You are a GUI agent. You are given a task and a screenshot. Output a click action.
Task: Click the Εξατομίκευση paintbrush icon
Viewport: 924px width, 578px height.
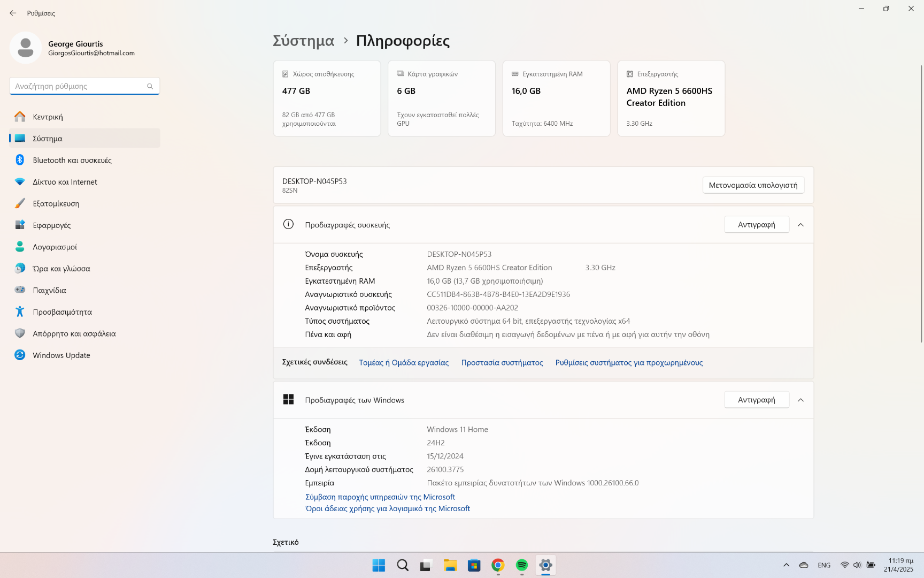pos(20,203)
